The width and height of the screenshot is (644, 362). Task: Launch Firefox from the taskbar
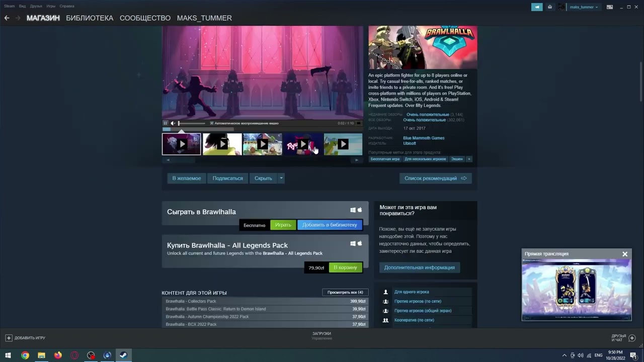[58, 355]
